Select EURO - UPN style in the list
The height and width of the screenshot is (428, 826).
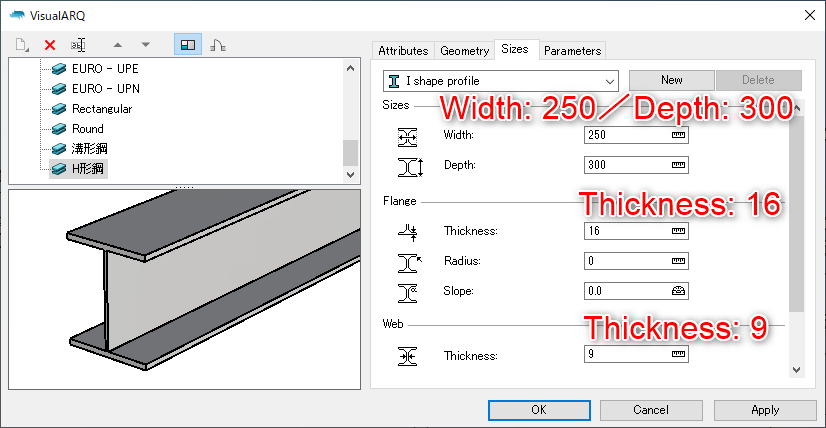click(106, 89)
